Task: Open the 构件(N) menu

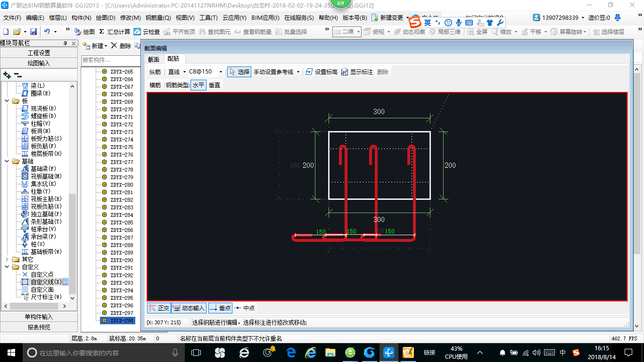Action: pos(82,17)
